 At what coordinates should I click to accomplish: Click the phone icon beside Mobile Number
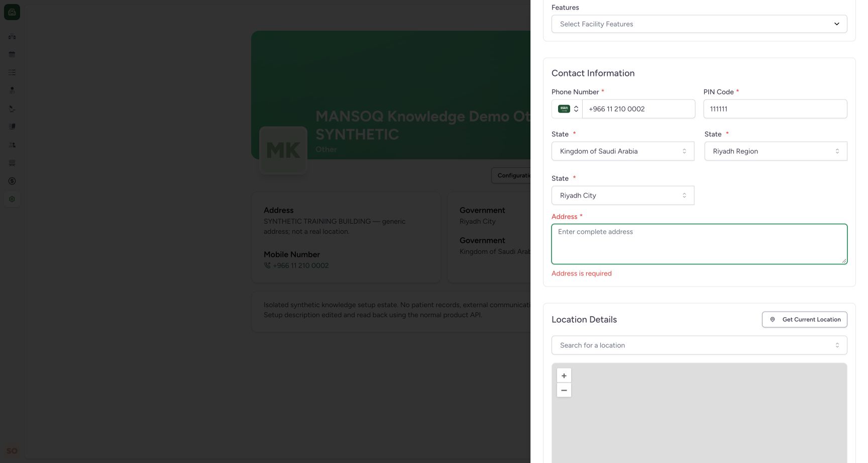tap(267, 265)
